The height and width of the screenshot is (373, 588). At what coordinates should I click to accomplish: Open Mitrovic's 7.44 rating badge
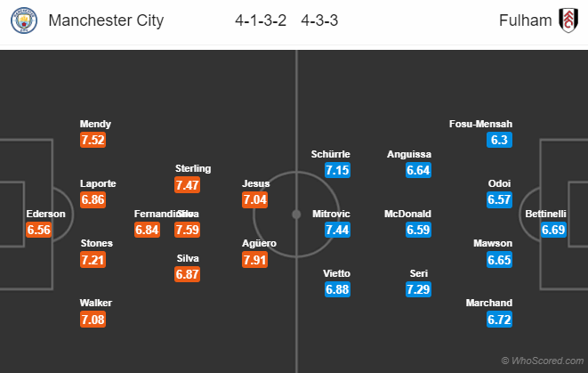tap(337, 230)
